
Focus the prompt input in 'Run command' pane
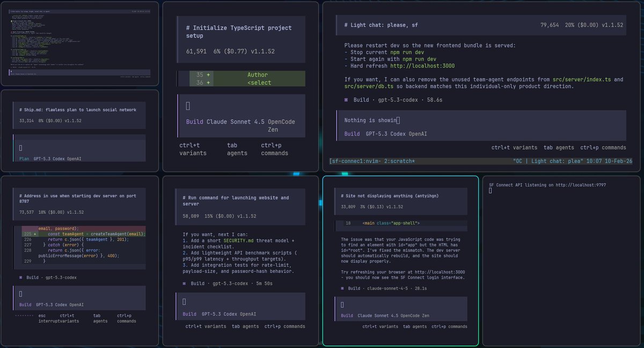tap(241, 307)
